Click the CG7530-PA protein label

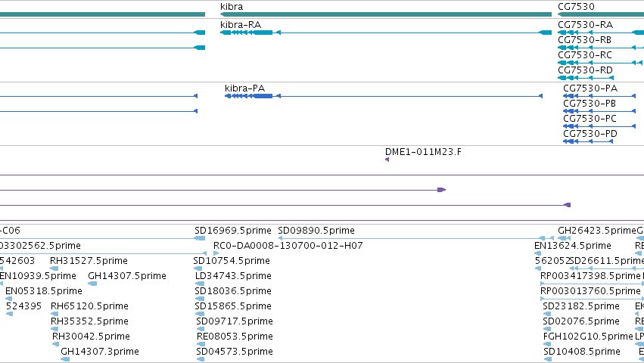[590, 88]
